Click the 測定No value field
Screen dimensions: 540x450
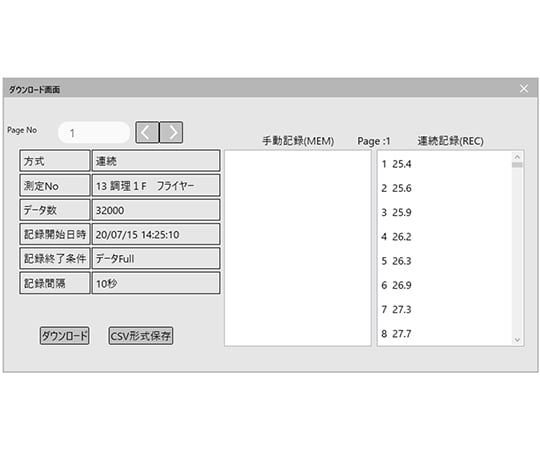tap(156, 186)
